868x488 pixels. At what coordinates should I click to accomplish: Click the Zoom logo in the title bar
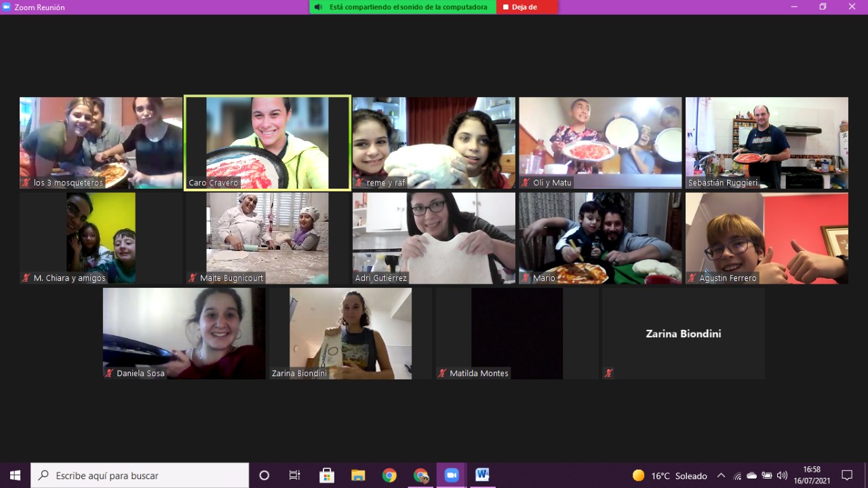(7, 7)
